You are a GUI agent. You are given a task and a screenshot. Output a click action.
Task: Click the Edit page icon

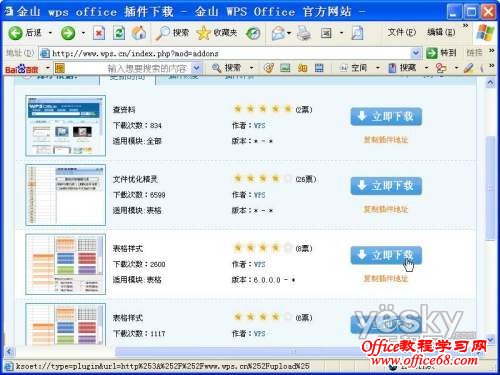click(326, 33)
